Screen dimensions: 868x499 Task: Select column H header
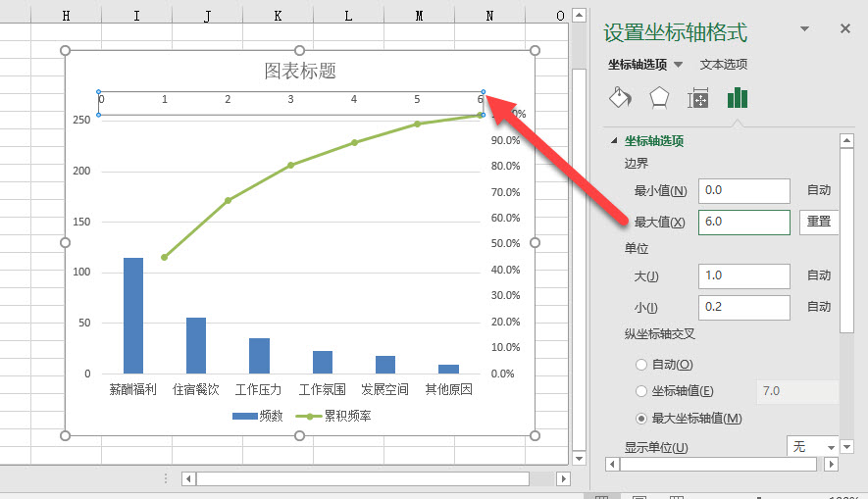pyautogui.click(x=67, y=16)
